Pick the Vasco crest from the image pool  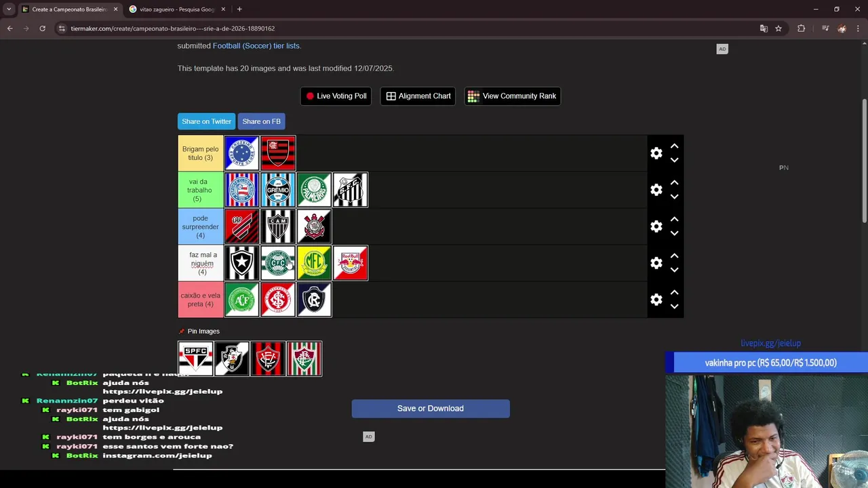pyautogui.click(x=232, y=359)
